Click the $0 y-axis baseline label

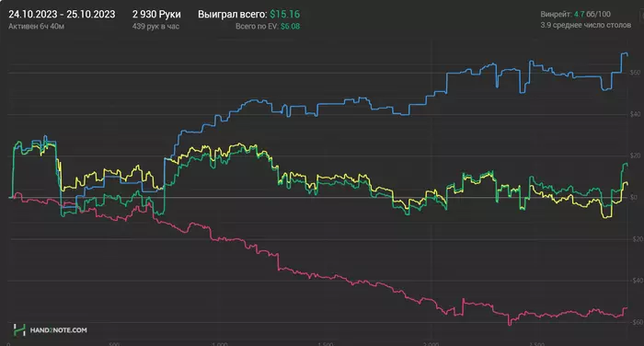634,197
